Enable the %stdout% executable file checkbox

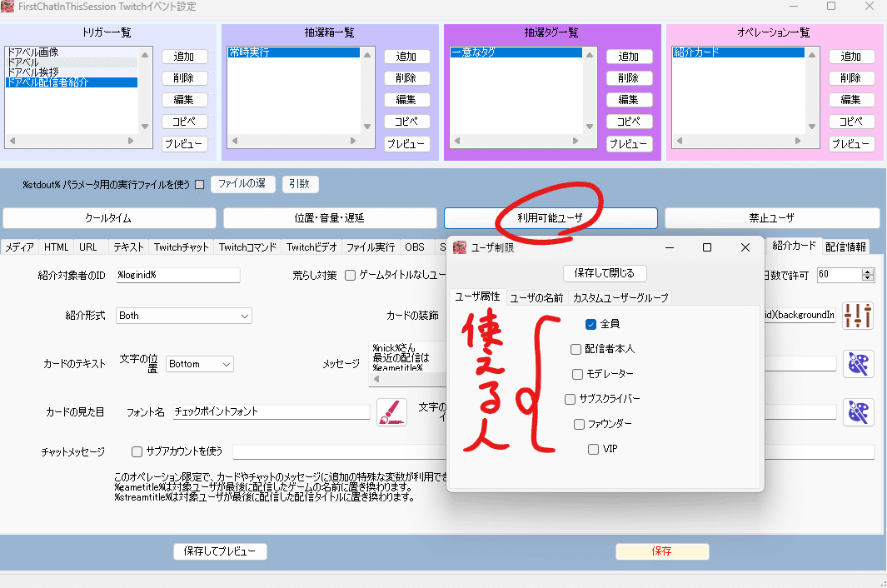click(x=199, y=185)
